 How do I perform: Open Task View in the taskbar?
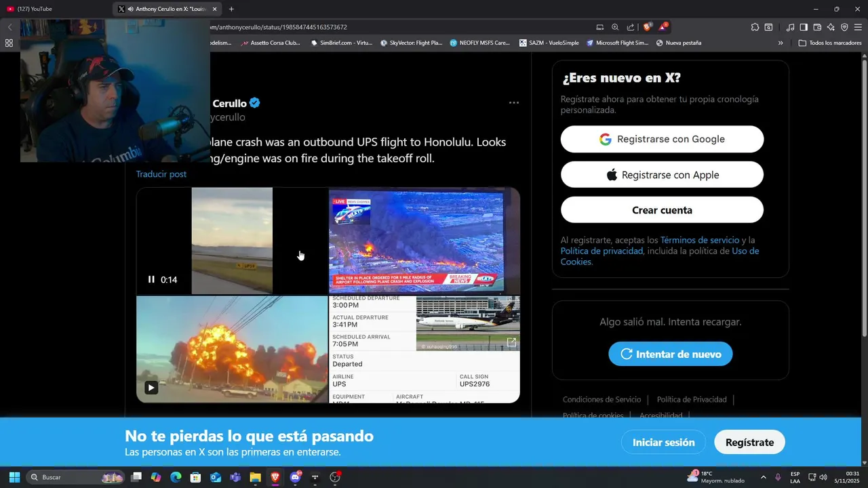(x=136, y=477)
